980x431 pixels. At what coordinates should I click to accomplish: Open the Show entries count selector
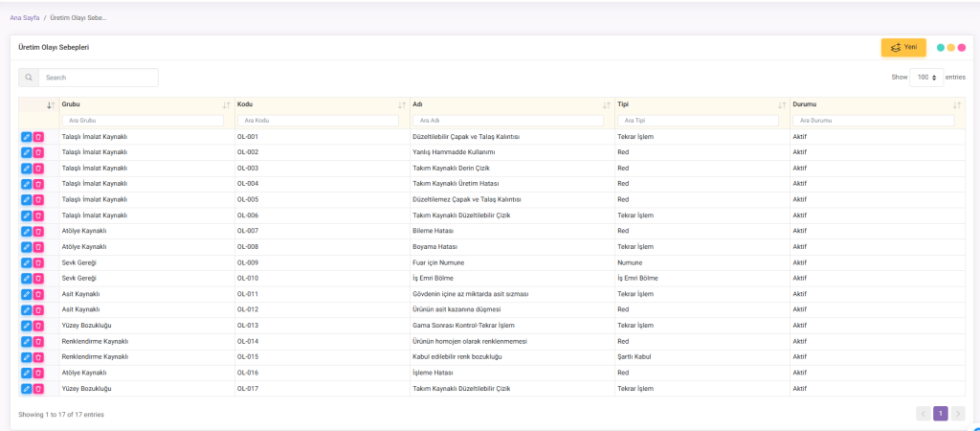[925, 78]
